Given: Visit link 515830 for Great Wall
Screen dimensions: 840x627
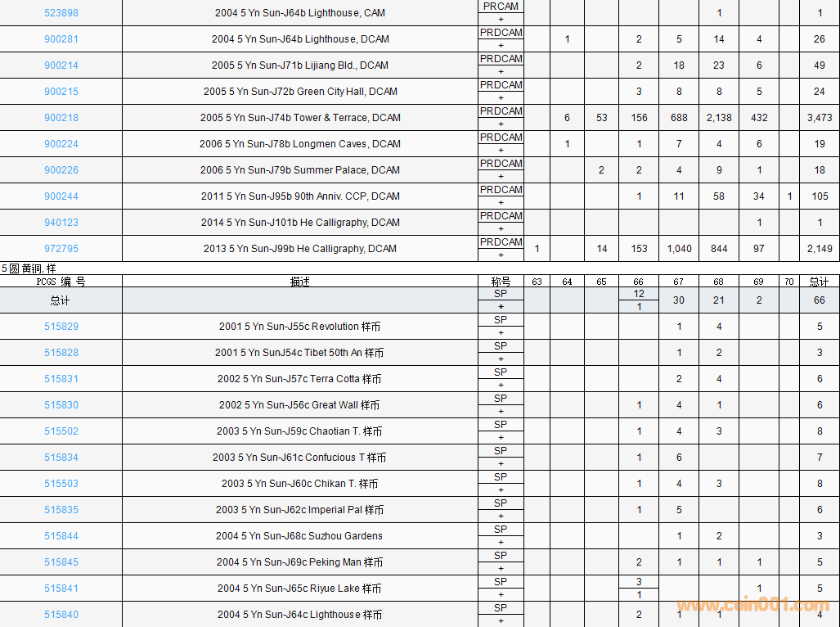Looking at the screenshot, I should click(61, 405).
